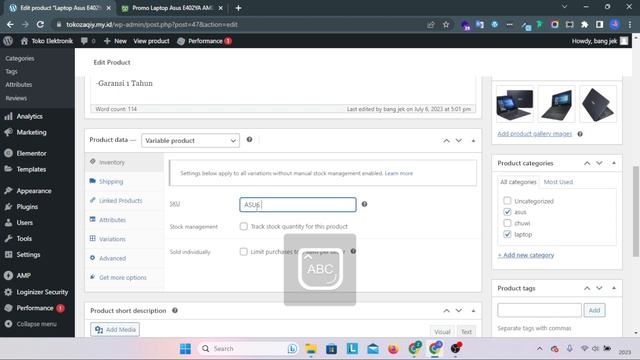Go to Reviews in sidebar
This screenshot has height=360, width=640.
[x=16, y=98]
